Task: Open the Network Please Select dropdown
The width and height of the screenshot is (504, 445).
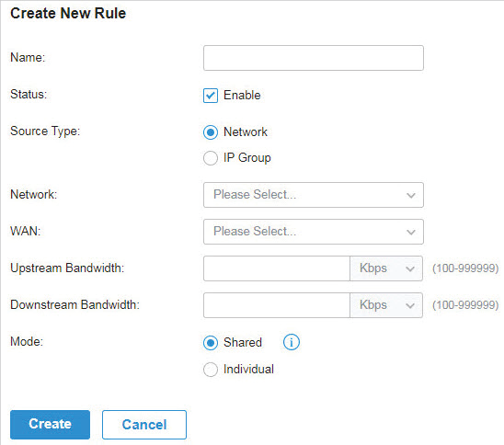Action: pos(314,195)
